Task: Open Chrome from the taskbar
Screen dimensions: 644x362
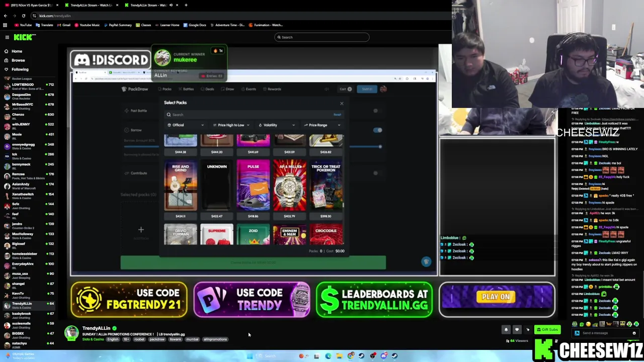Action: click(x=351, y=356)
